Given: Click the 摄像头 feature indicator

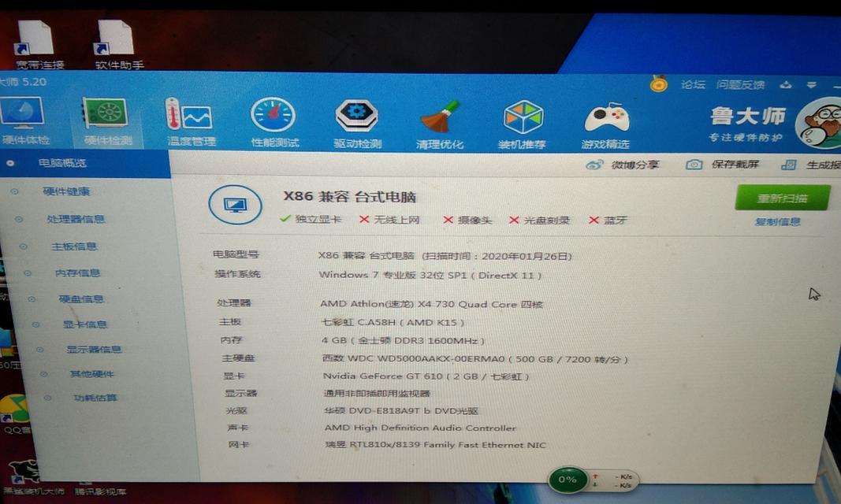Looking at the screenshot, I should (x=467, y=220).
